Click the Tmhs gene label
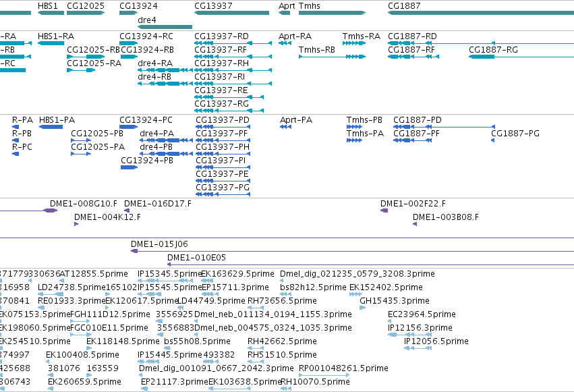The width and height of the screenshot is (574, 392). (x=310, y=6)
